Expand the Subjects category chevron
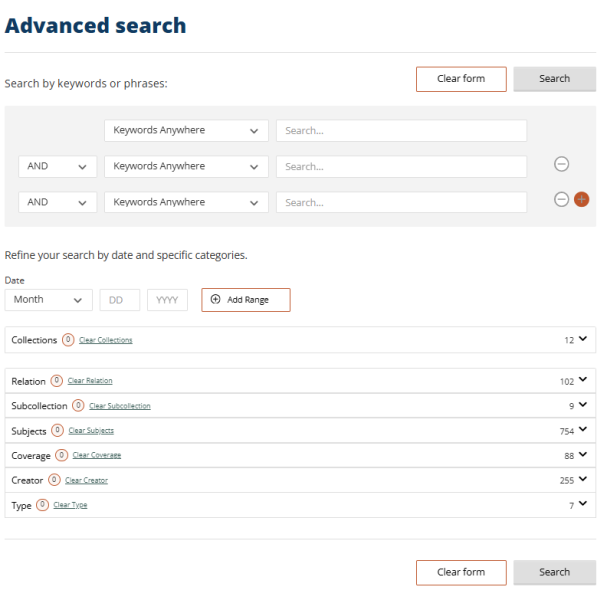The width and height of the screenshot is (607, 600). [x=583, y=429]
